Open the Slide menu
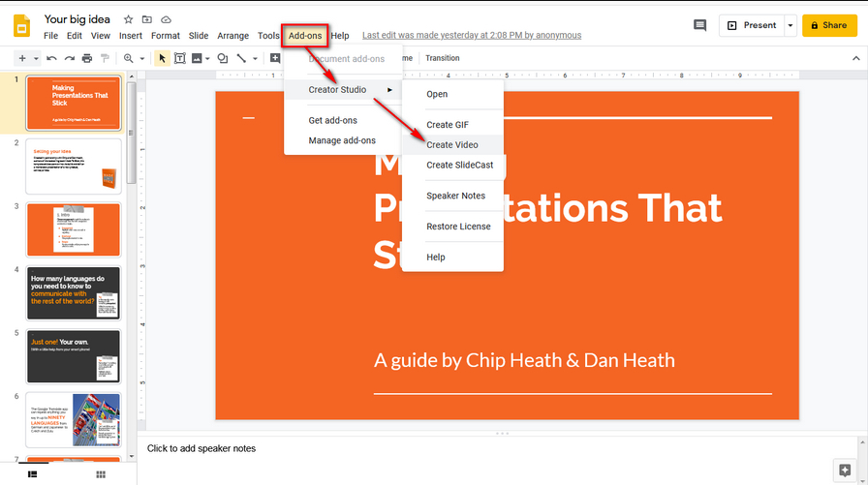The image size is (868, 485). [x=199, y=36]
